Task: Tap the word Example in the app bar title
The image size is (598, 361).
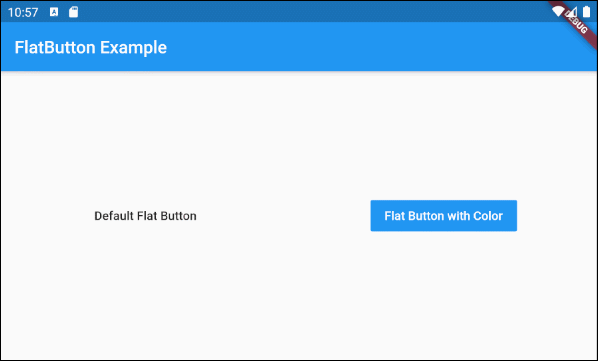Action: coord(133,48)
